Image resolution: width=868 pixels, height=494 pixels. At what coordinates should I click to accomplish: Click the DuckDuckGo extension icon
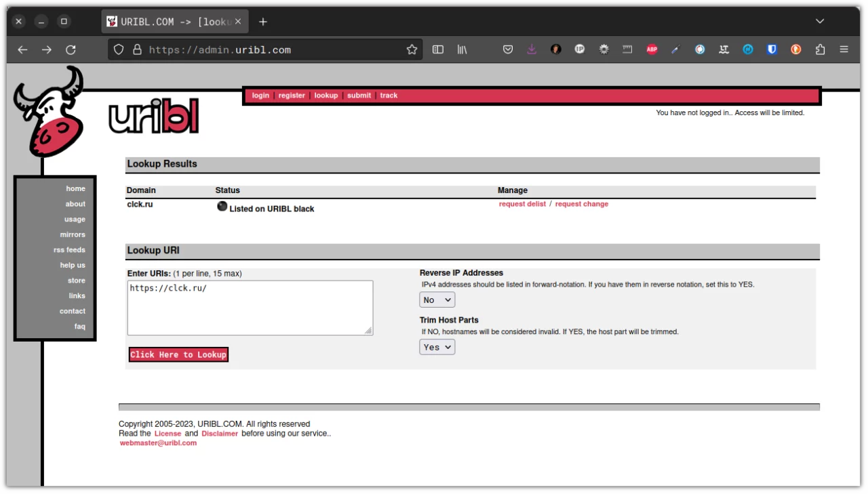[x=796, y=49]
